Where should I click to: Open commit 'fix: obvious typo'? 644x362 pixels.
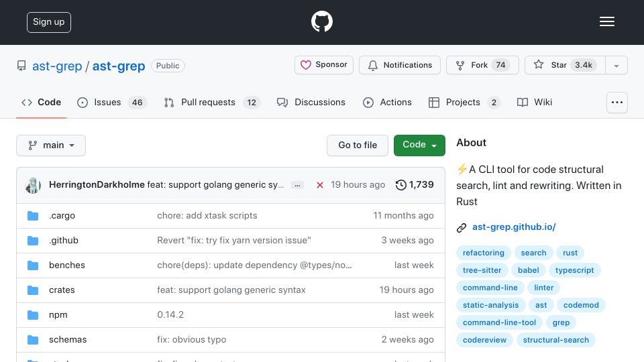coord(191,339)
